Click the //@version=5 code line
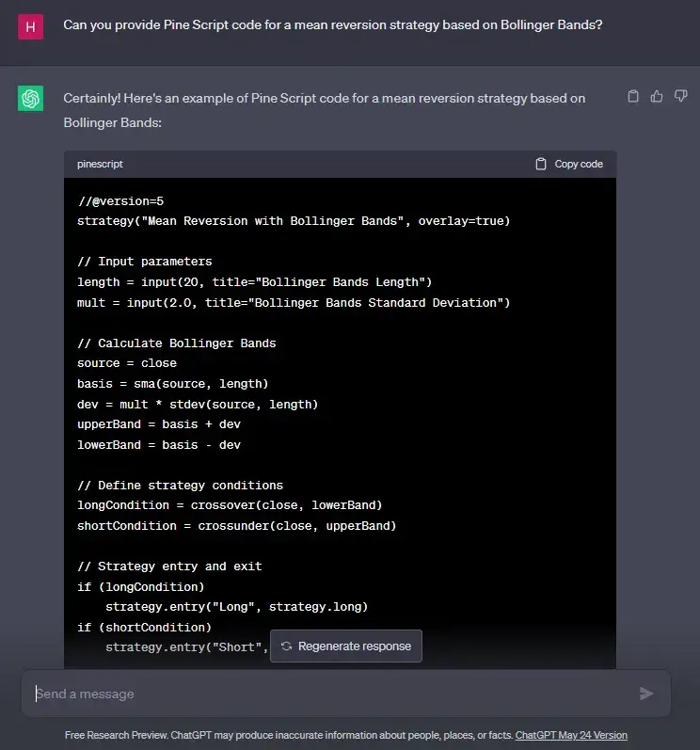 point(120,200)
